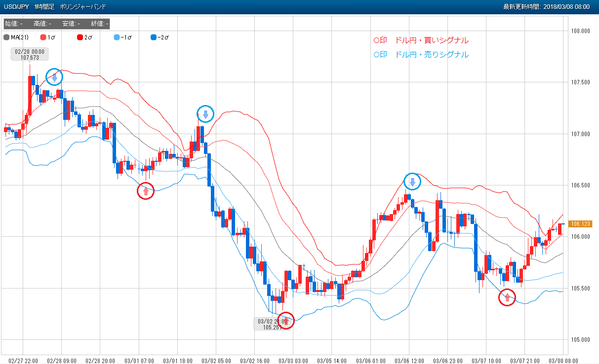Screen dimensions: 599x364
Task: Click the light red 1σ legend swatch
Action: pyautogui.click(x=43, y=37)
